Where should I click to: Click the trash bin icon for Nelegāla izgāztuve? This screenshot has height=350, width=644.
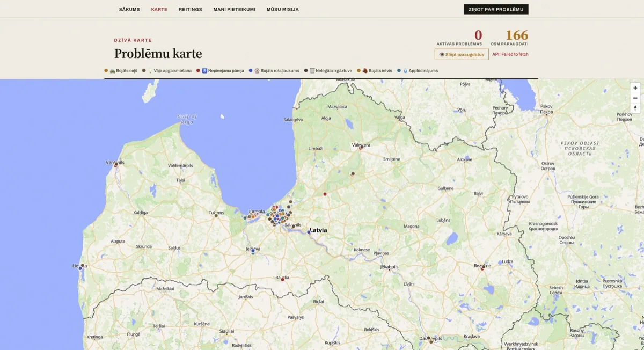click(312, 71)
